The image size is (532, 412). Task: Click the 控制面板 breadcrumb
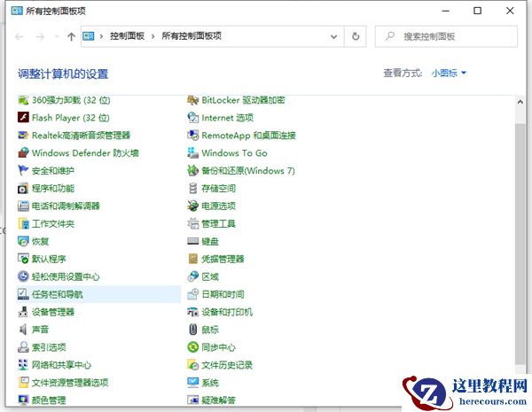coord(127,36)
